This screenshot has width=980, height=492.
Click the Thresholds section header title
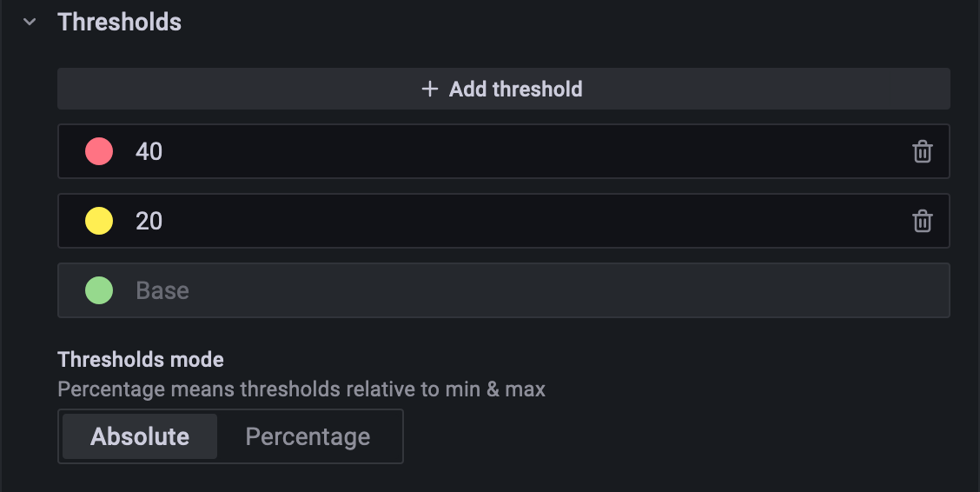(x=120, y=22)
